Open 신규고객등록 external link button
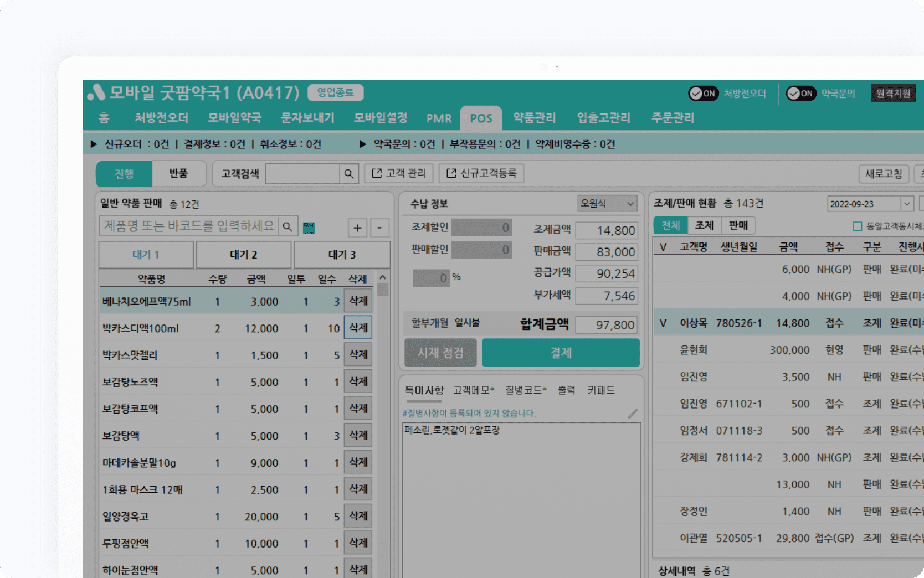Screen dimensions: 924x578 [481, 173]
